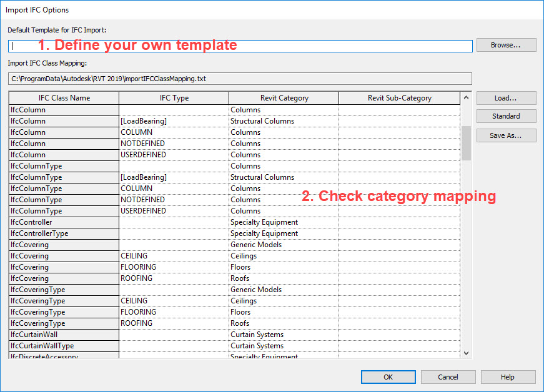Image resolution: width=544 pixels, height=392 pixels.
Task: Close the Import IFC Options dialog
Action: (530, 10)
